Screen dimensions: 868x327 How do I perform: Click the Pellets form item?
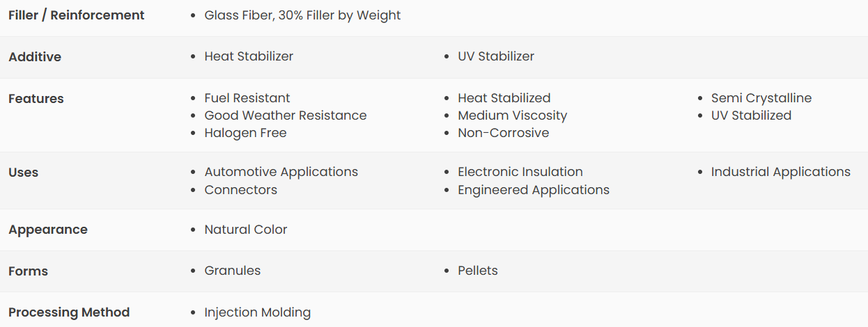[x=478, y=271]
